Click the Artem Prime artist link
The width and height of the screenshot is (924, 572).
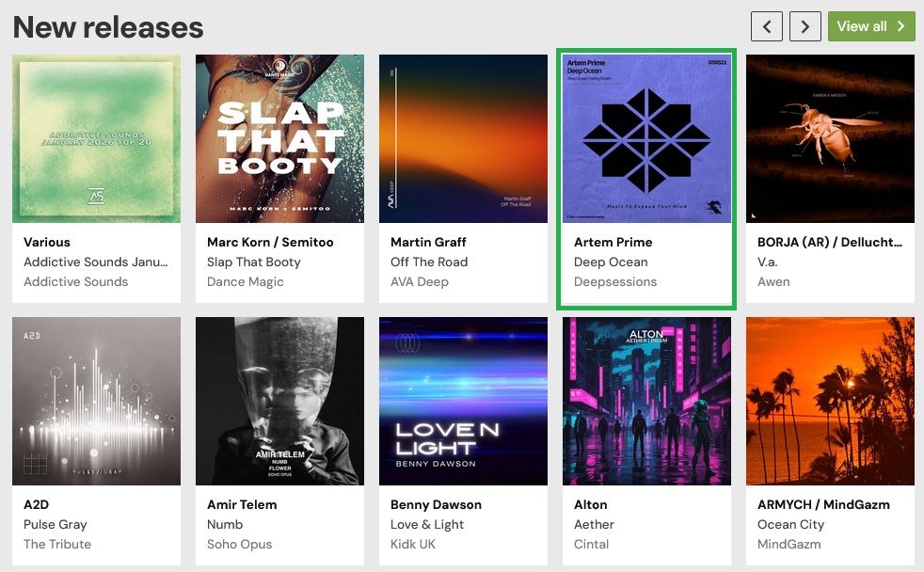tap(613, 242)
